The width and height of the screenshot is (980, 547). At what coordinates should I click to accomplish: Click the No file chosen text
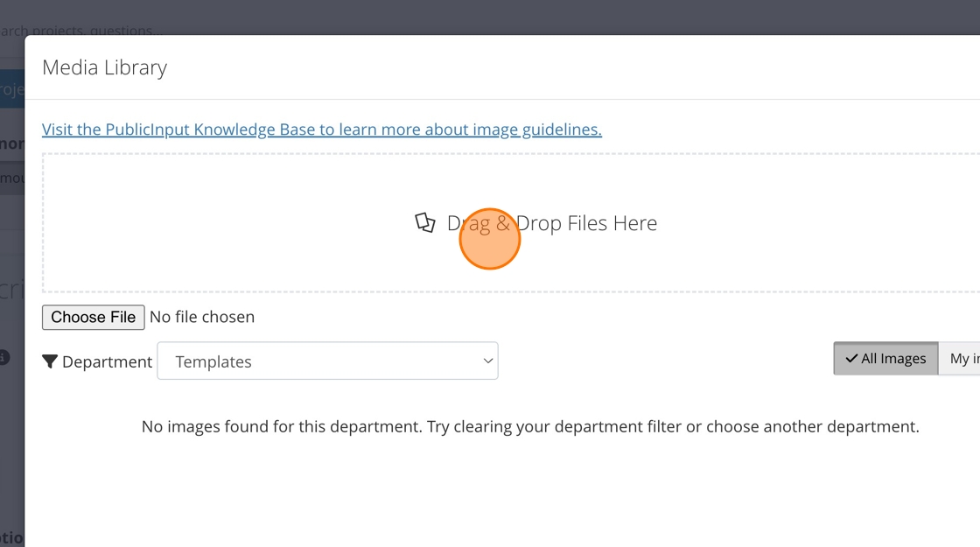pos(202,317)
